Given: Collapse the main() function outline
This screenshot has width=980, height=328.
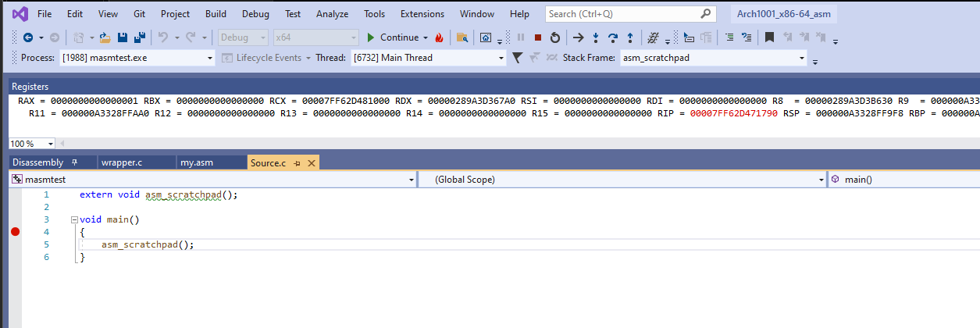Looking at the screenshot, I should coord(73,220).
